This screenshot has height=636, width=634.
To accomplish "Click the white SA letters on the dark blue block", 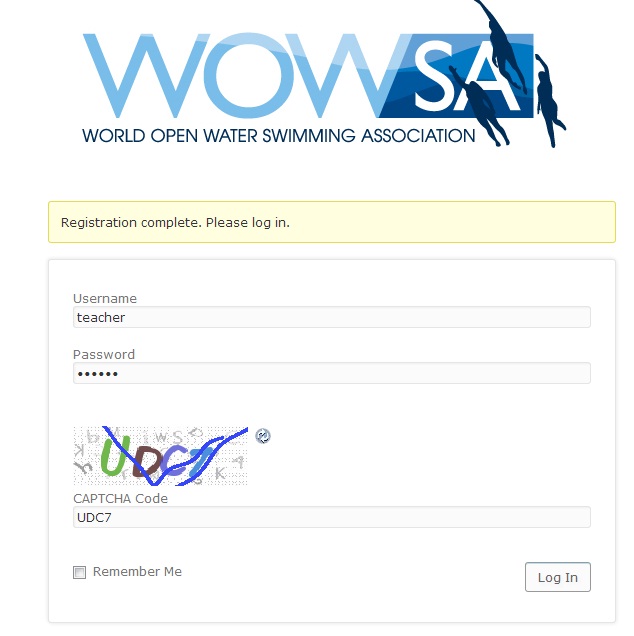I will [466, 77].
